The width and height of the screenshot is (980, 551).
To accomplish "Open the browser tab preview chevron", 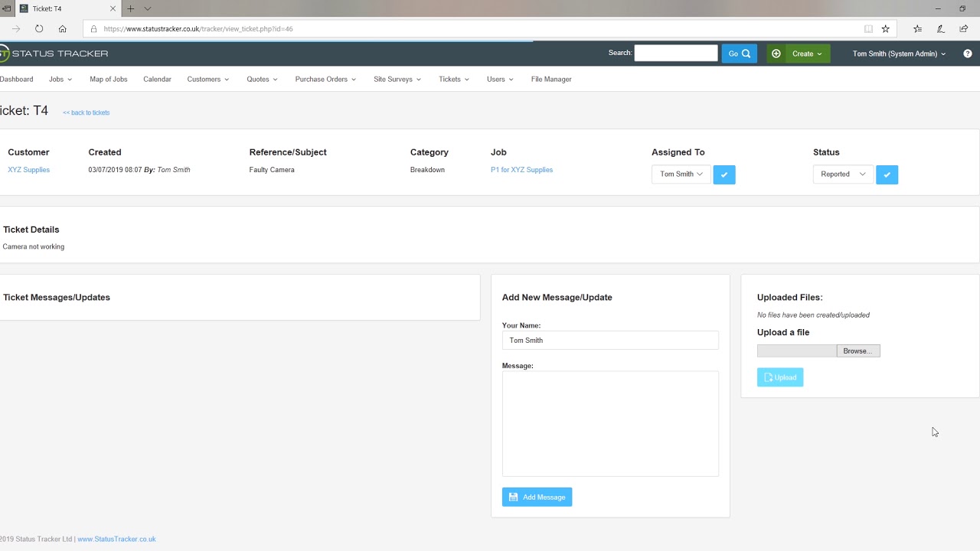I will point(148,8).
